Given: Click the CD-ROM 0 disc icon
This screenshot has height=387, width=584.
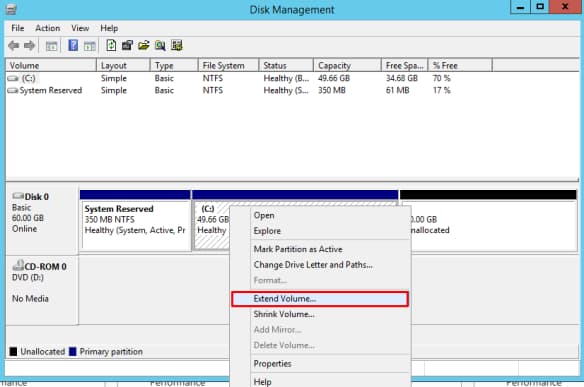Looking at the screenshot, I should tap(18, 265).
